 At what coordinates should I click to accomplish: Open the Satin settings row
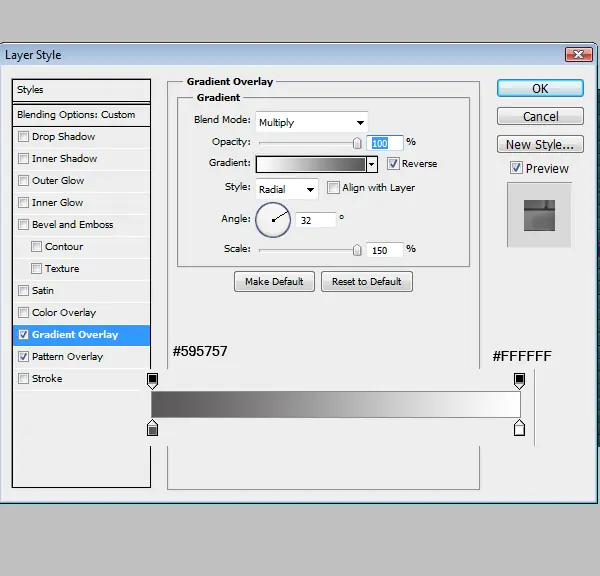pos(81,290)
